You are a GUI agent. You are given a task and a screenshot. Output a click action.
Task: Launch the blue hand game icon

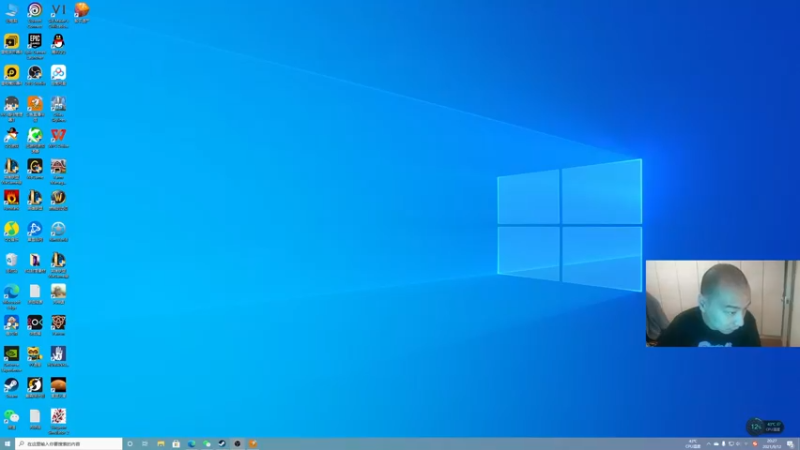tap(58, 356)
